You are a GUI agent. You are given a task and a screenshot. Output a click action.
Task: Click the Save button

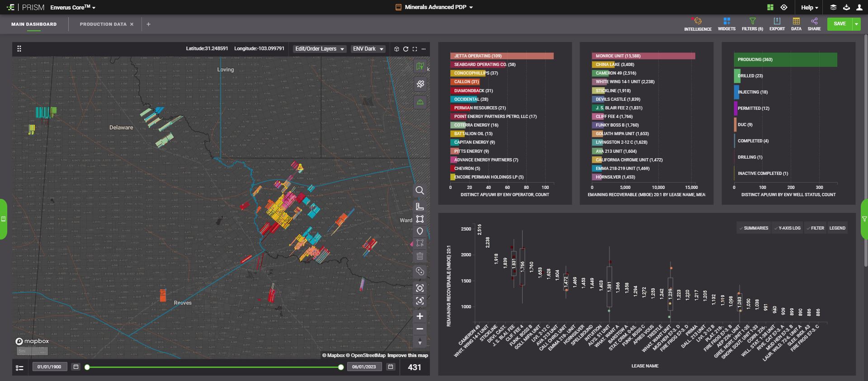click(840, 24)
